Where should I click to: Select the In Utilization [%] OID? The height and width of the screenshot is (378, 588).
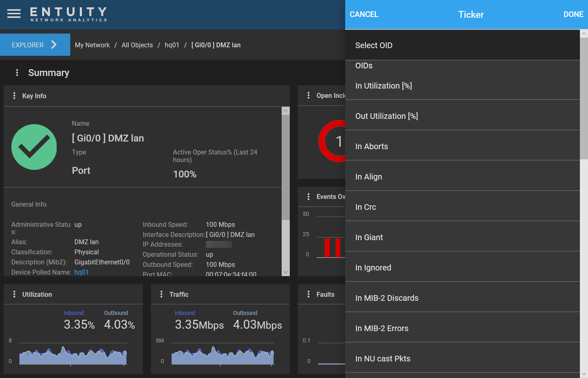[384, 86]
